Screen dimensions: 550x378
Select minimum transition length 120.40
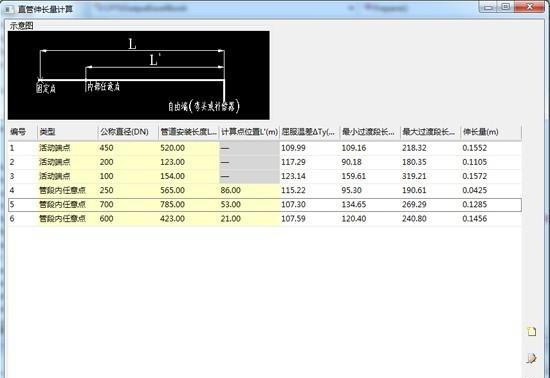(354, 218)
